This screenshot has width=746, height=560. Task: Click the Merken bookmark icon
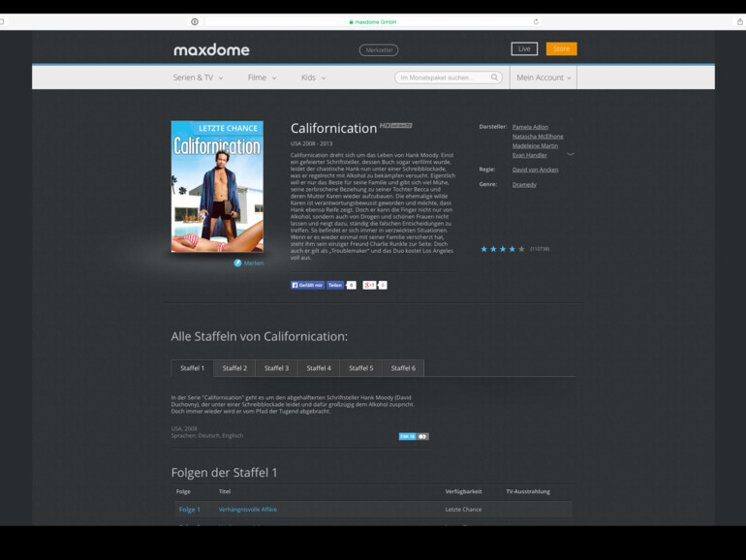[237, 263]
